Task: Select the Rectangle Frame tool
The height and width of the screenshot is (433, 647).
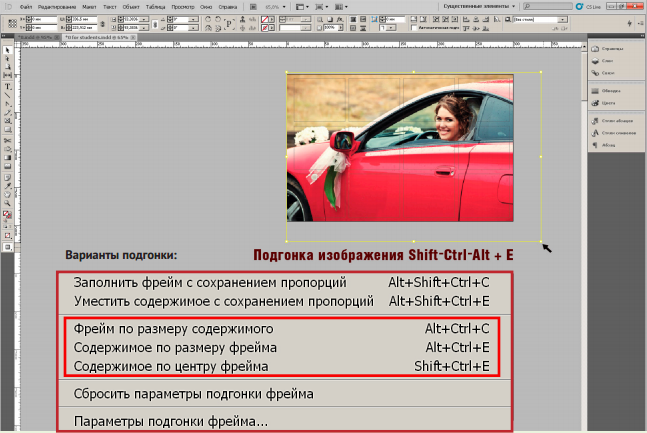Action: (7, 121)
